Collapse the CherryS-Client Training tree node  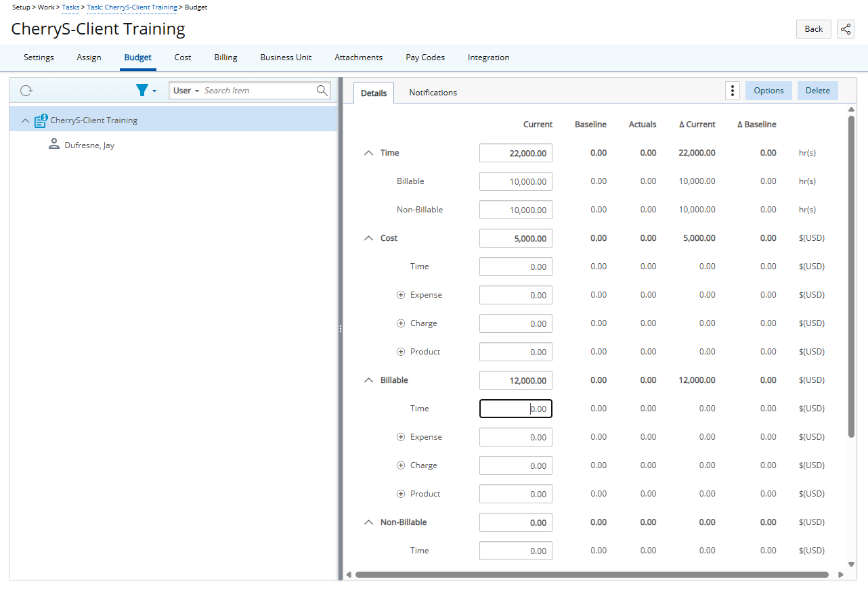click(25, 120)
